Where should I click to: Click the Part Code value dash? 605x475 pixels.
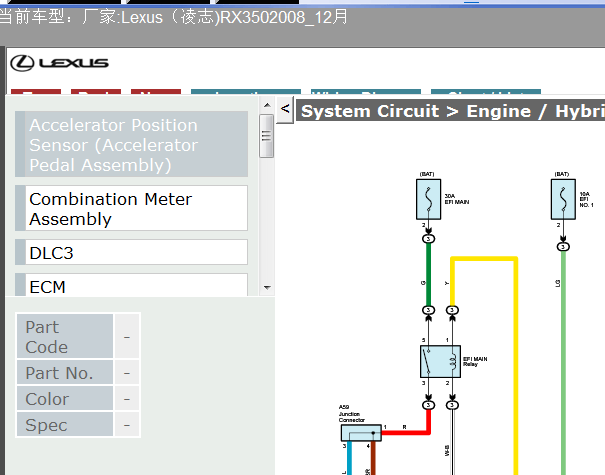point(127,336)
